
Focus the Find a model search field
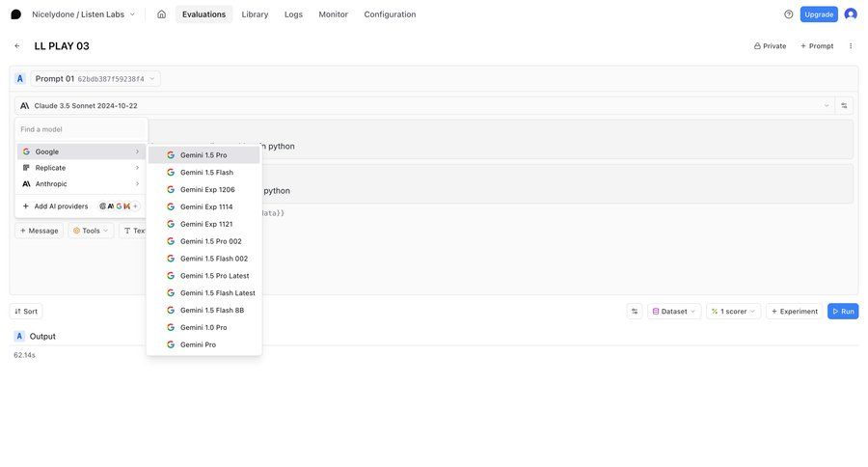point(81,129)
